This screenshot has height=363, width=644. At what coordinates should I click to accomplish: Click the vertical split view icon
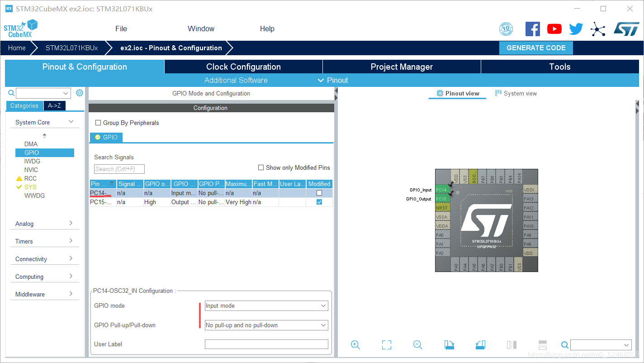click(511, 345)
